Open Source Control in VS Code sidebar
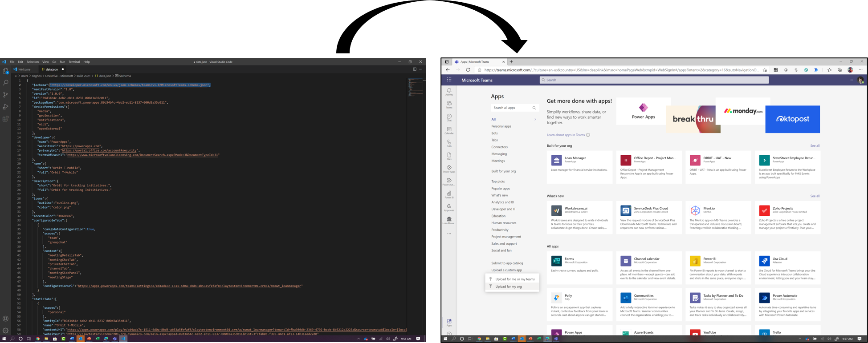868x343 pixels. point(6,95)
